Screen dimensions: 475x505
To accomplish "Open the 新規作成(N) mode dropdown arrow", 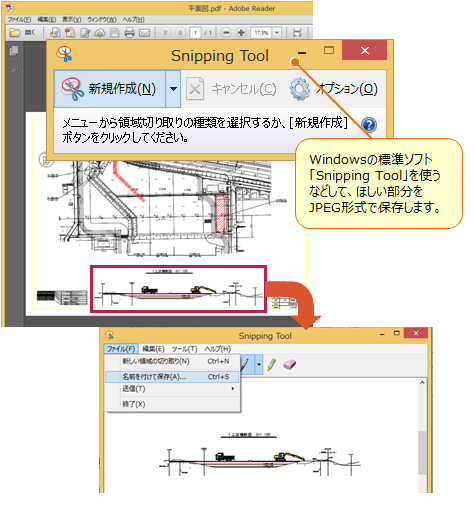I will pos(173,89).
